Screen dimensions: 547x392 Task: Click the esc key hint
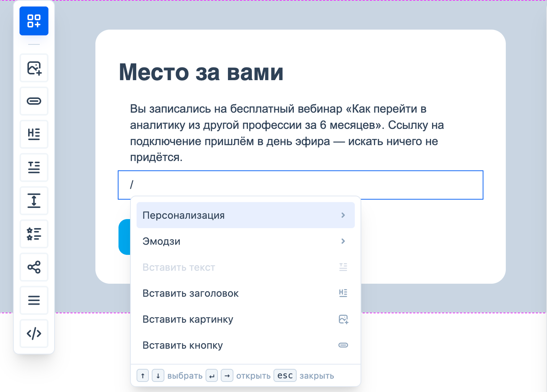click(x=285, y=375)
